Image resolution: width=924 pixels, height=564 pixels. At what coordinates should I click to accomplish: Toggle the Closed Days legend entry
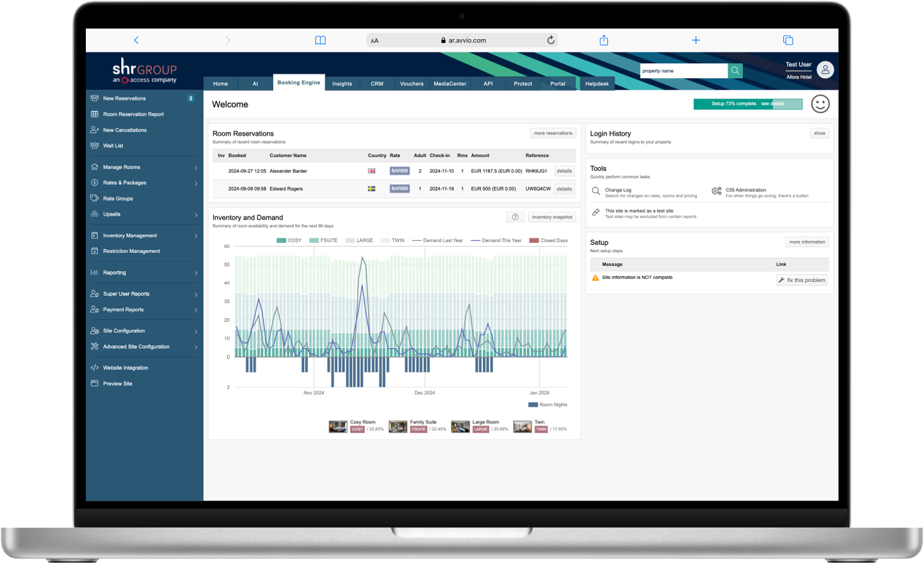pyautogui.click(x=548, y=240)
